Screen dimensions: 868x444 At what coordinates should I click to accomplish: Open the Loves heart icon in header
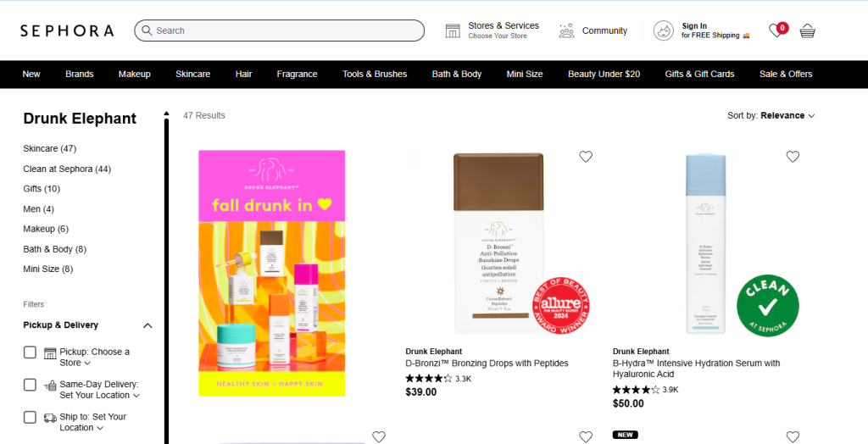coord(776,31)
